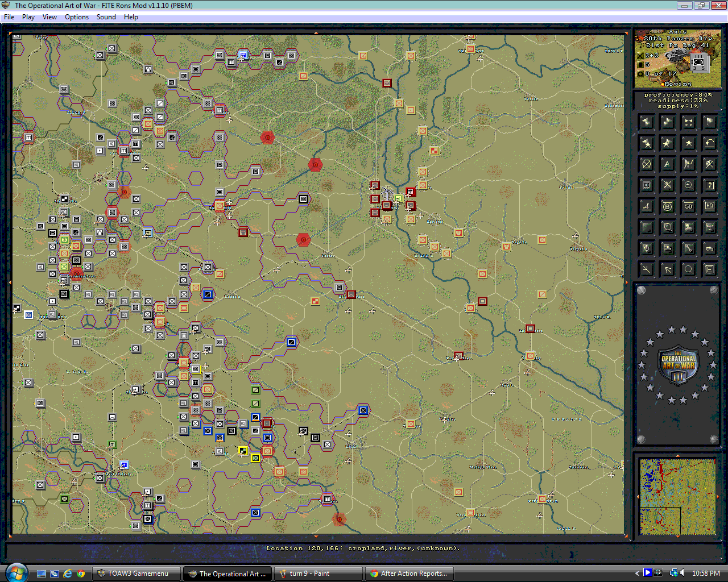The height and width of the screenshot is (582, 728).
Task: Open the Options menu
Action: [77, 17]
